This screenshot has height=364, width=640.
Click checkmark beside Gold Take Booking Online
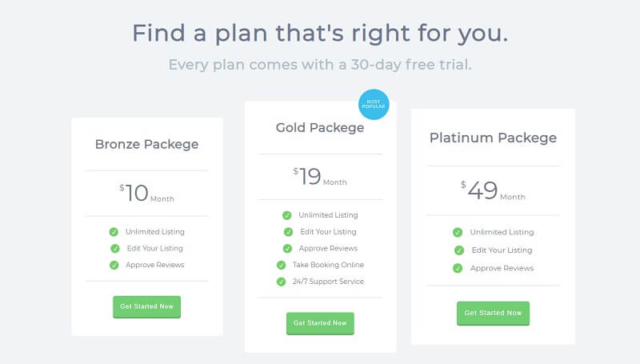click(282, 266)
